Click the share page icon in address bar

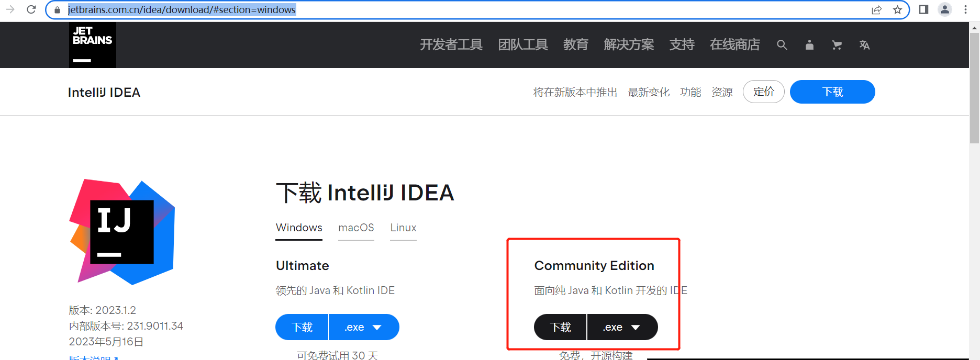[x=876, y=9]
